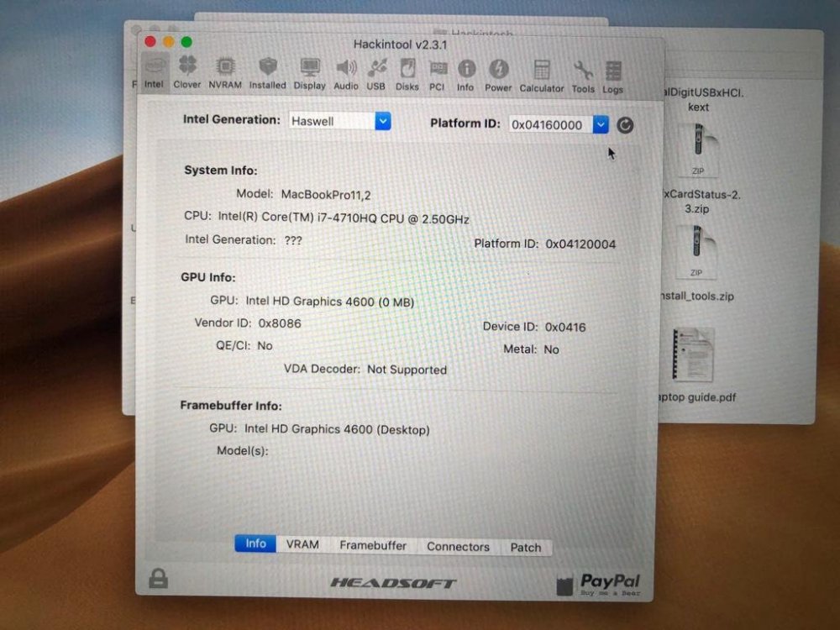Click the Device ID 0x0416 value
The height and width of the screenshot is (630, 840).
(565, 327)
